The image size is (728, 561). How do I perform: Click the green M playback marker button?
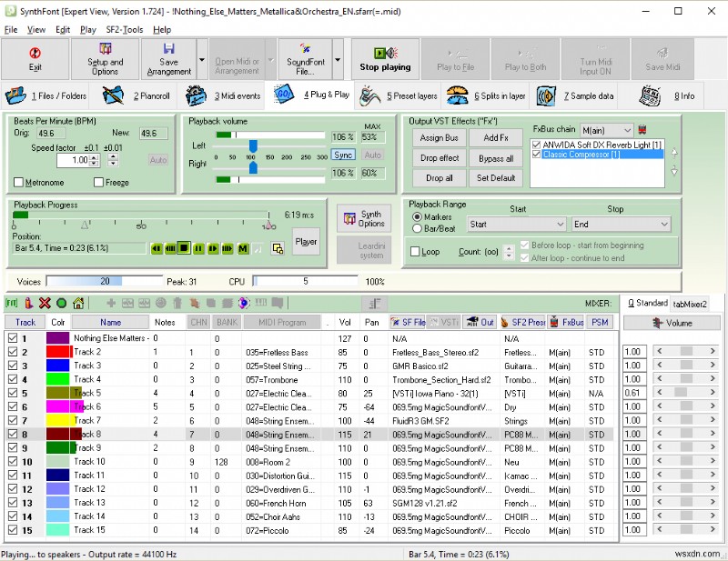pyautogui.click(x=243, y=248)
